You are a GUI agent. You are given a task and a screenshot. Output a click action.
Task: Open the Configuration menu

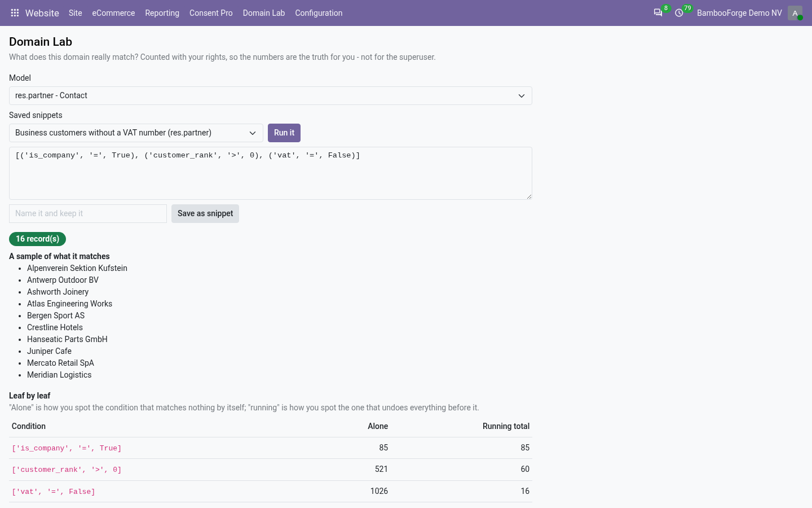319,13
